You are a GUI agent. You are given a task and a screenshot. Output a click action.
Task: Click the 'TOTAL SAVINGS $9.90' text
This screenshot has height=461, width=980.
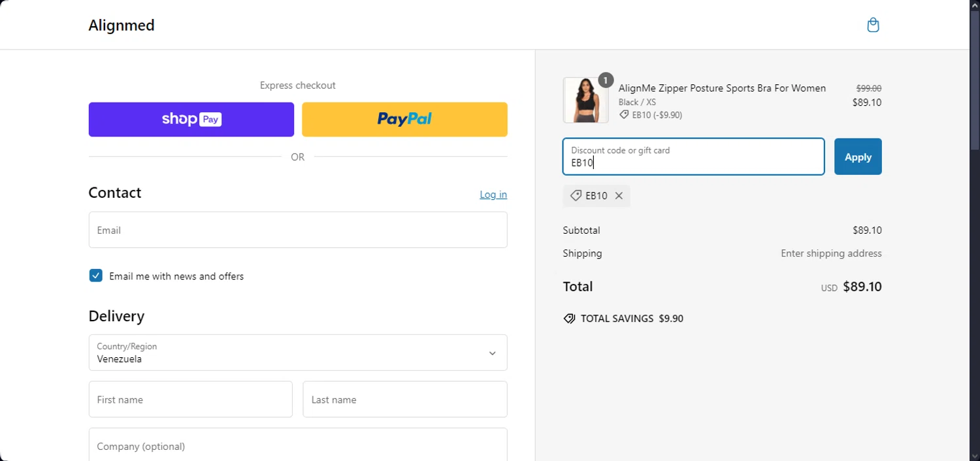632,319
